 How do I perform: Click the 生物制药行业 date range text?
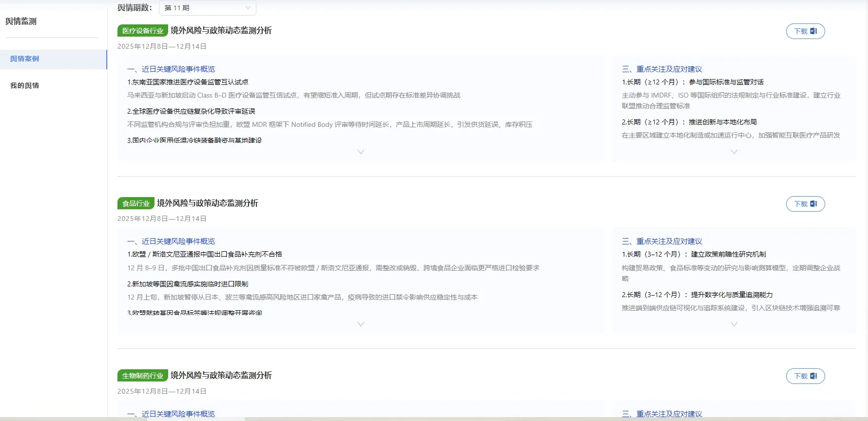pos(162,391)
